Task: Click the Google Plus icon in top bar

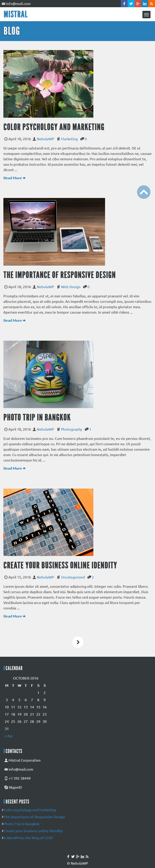Action: click(138, 4)
